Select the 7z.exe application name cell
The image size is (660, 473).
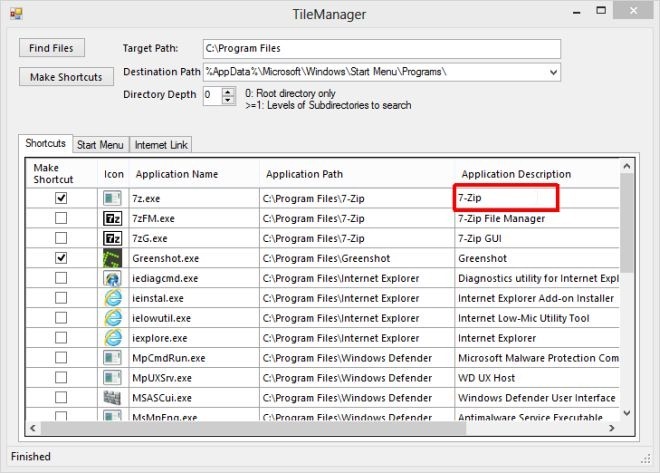[x=194, y=198]
